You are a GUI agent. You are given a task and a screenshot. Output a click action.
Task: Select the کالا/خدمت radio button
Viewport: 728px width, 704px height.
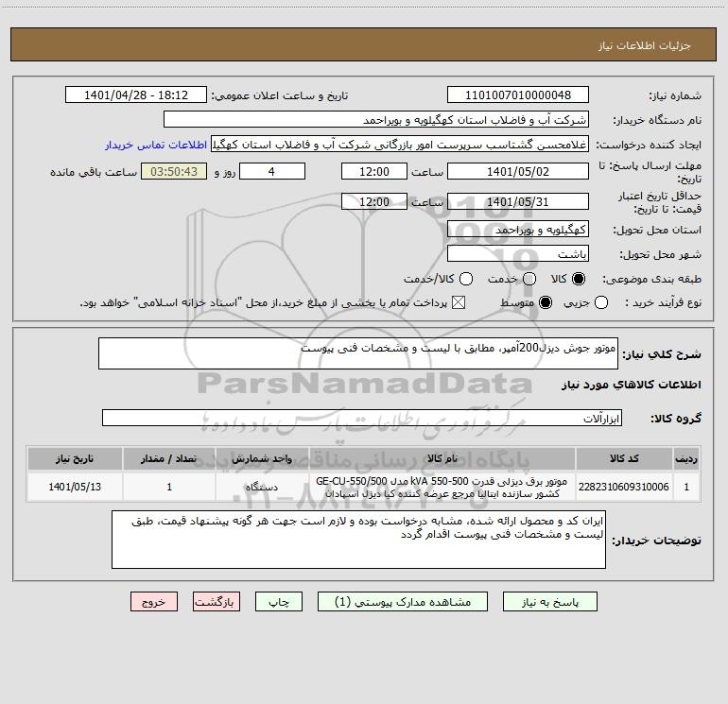click(x=466, y=279)
